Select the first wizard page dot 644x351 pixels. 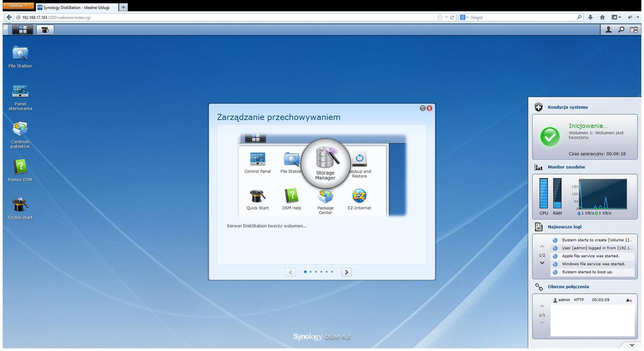305,272
